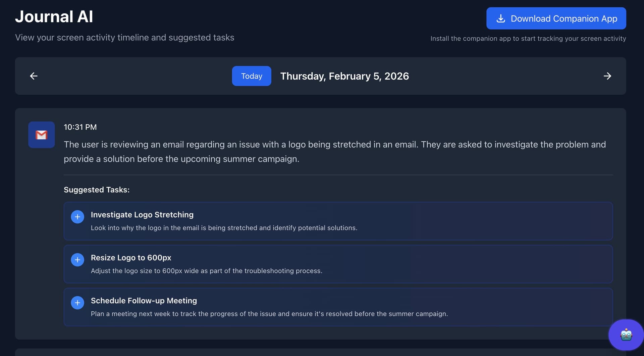Viewport: 644px width, 356px height.
Task: Click the Journal AI title
Action: point(54,16)
